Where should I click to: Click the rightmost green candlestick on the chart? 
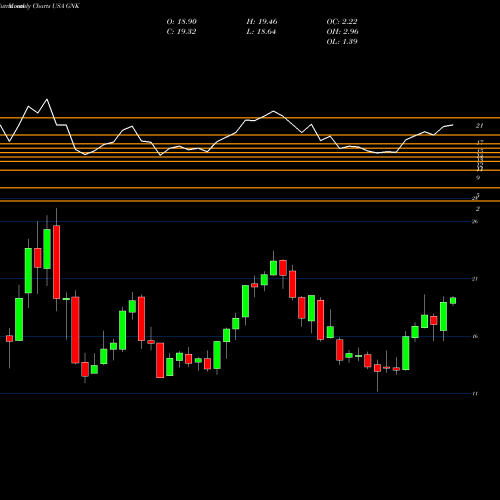coord(453,300)
